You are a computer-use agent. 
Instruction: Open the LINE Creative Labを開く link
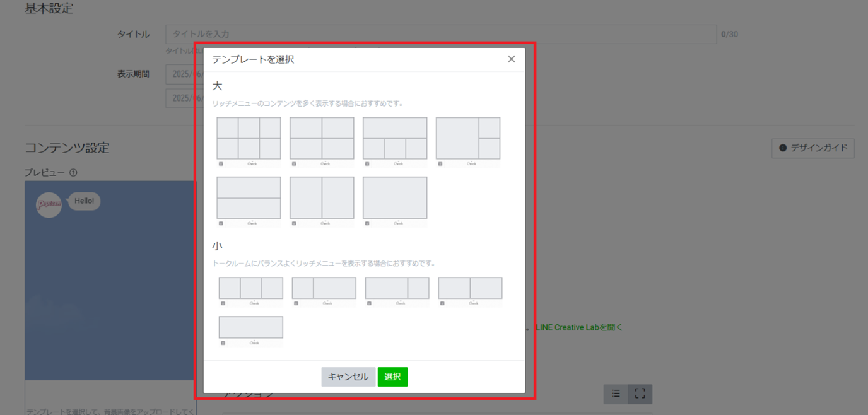coord(579,327)
